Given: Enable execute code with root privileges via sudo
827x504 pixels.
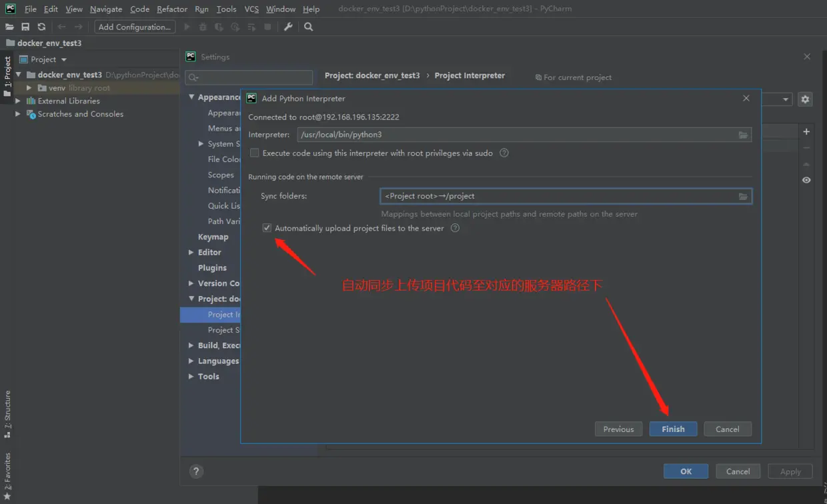Looking at the screenshot, I should tap(254, 153).
